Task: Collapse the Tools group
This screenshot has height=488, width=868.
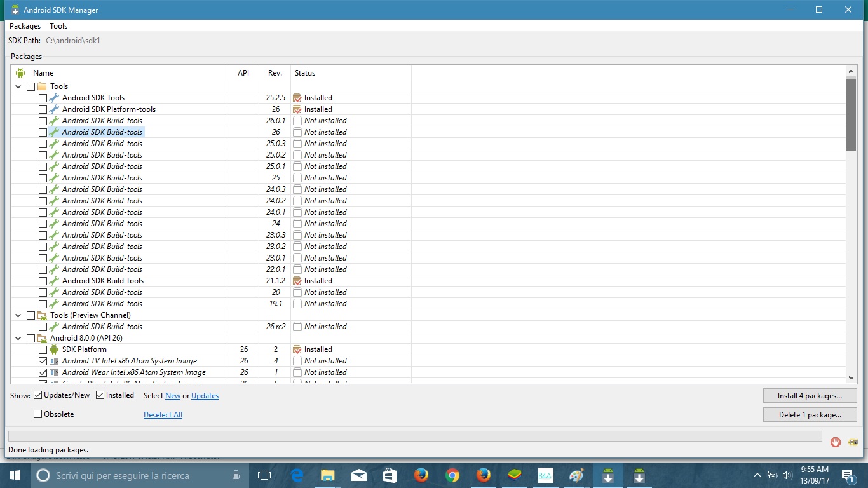Action: (18, 86)
